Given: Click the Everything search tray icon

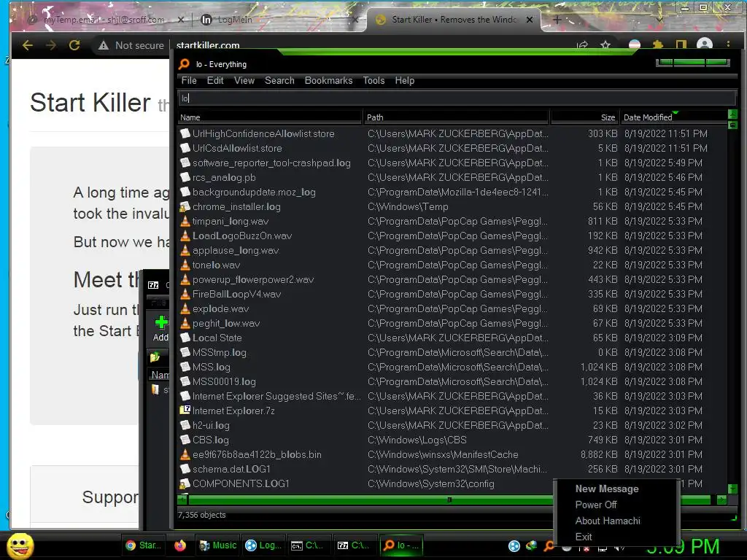Looking at the screenshot, I should click(549, 545).
